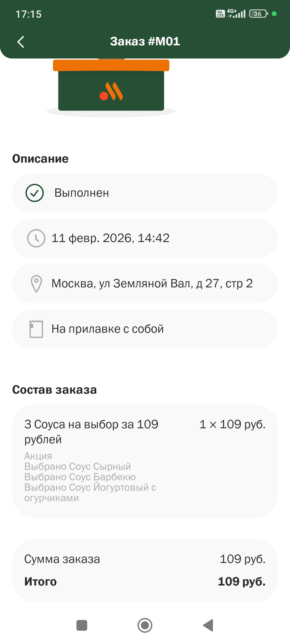Go home via the circle navigation button
Viewport: 290px width, 644px height.
145,625
